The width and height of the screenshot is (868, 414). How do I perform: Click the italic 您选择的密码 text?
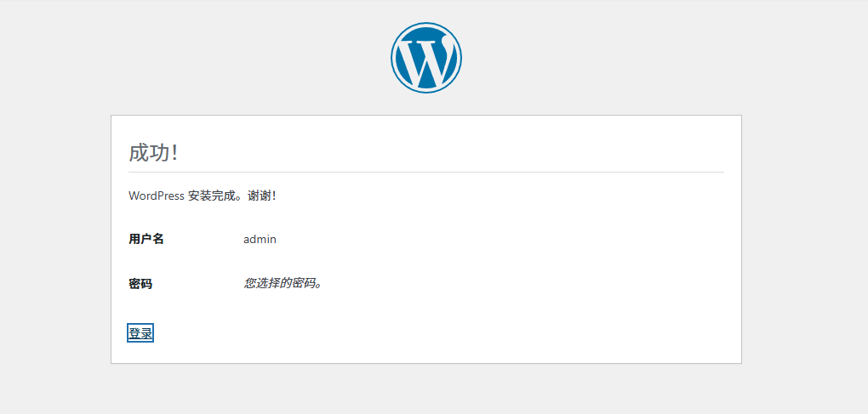pyautogui.click(x=283, y=283)
